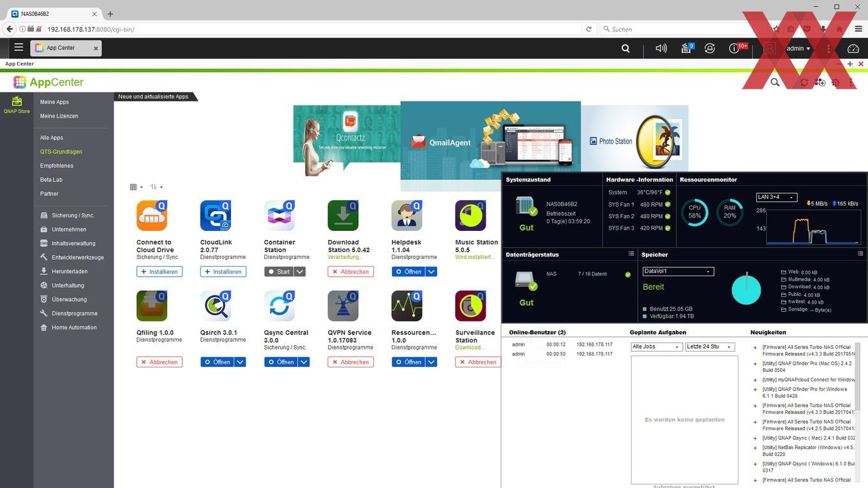Close the App Center taskbar tab
The height and width of the screenshot is (488, 868).
pyautogui.click(x=96, y=48)
